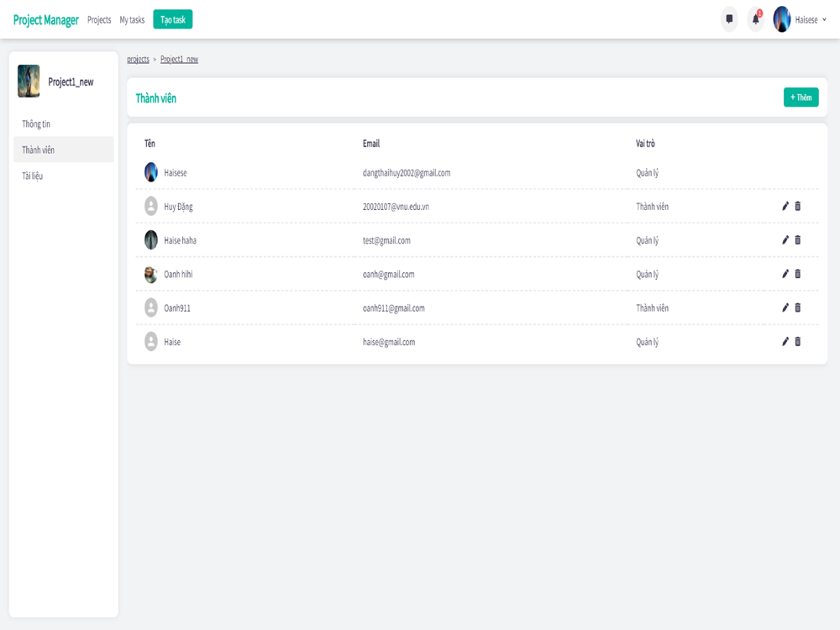Click avatar next to haise@gmail.com
This screenshot has width=840, height=630.
[x=151, y=341]
